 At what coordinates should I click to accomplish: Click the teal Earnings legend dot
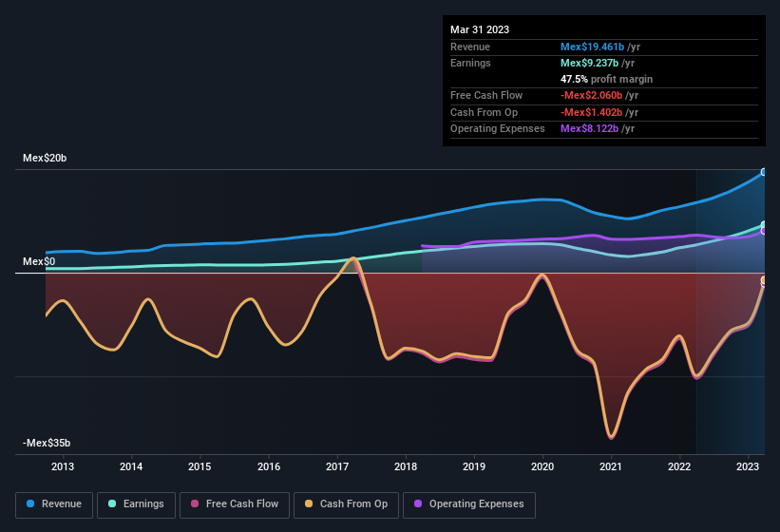(112, 503)
